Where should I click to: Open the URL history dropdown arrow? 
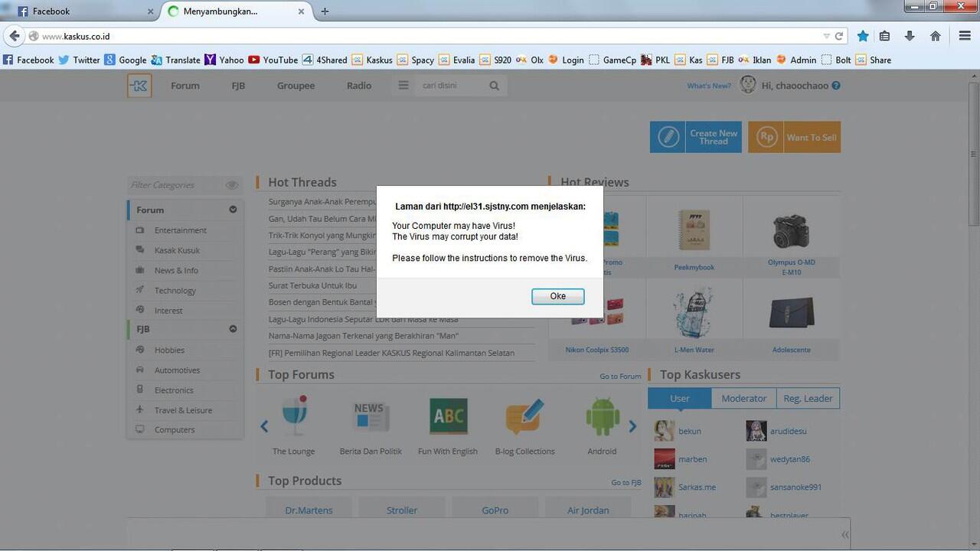[826, 36]
